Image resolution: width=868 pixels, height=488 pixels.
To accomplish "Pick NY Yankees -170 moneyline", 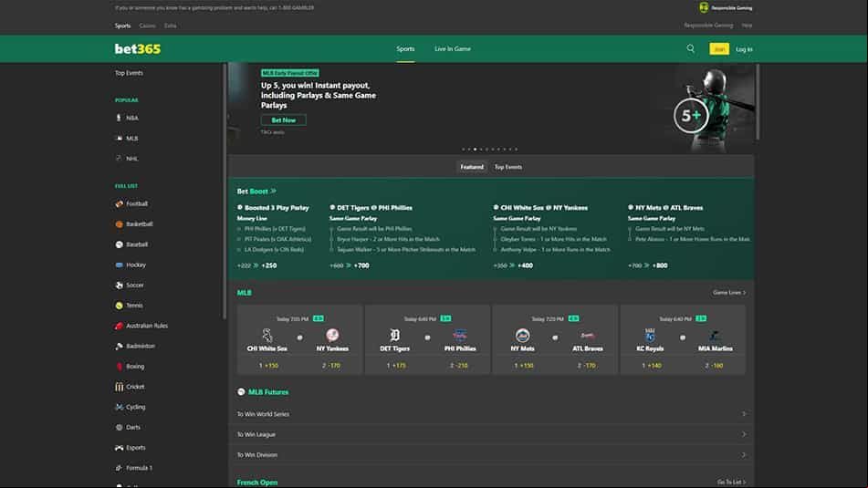I will 331,366.
